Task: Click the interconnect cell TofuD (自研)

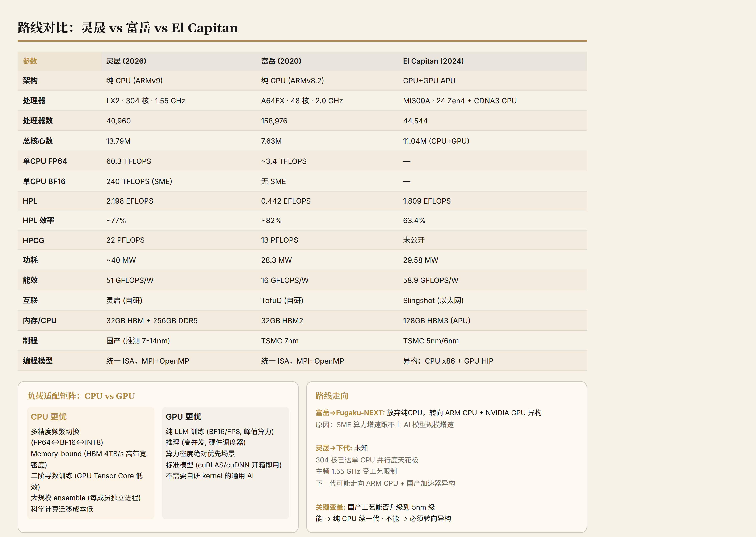Action: coord(282,301)
